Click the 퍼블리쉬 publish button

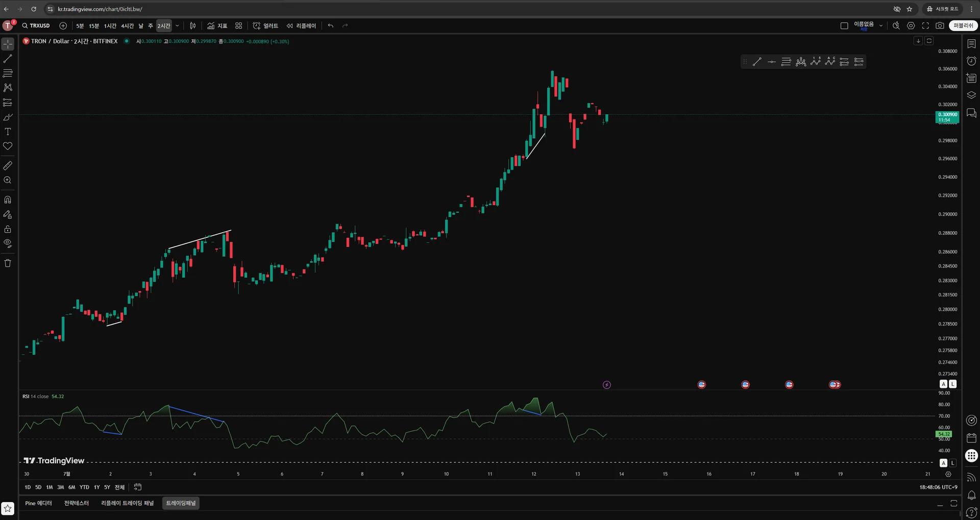[963, 26]
